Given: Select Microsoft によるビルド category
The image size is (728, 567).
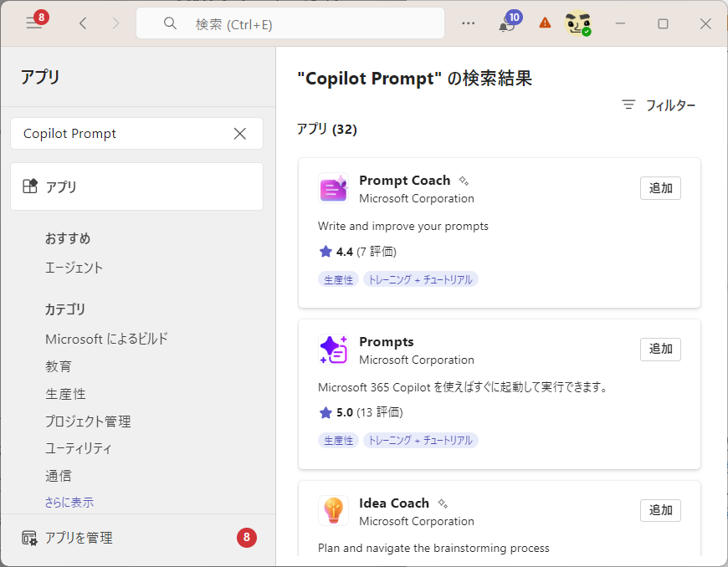Looking at the screenshot, I should click(106, 340).
